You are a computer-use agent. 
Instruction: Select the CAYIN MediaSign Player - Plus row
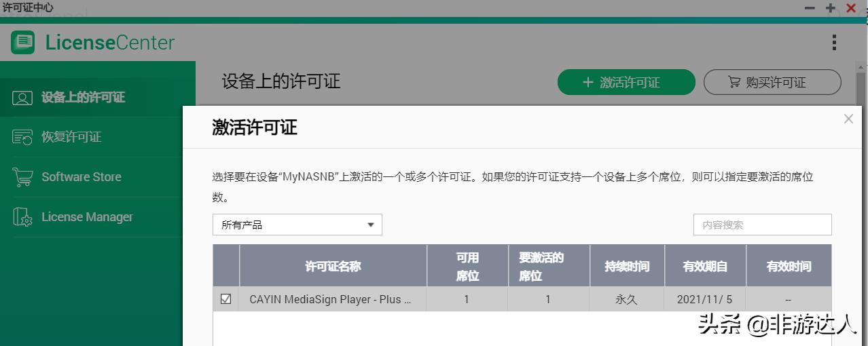pos(522,299)
